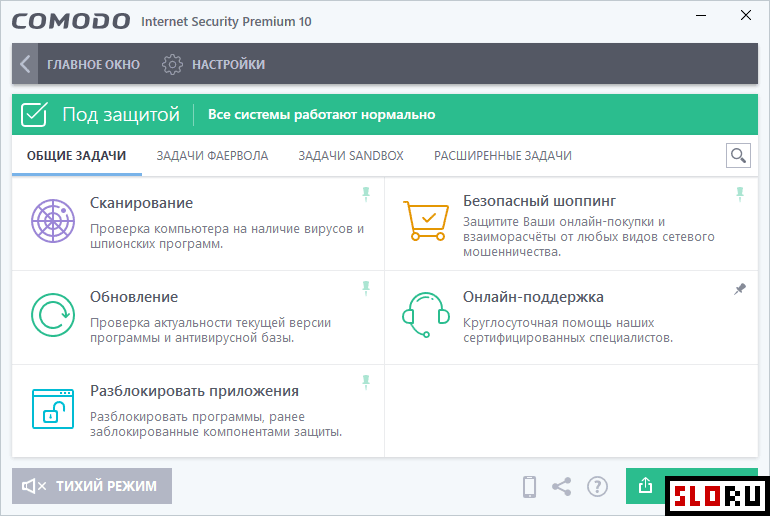Click the settings gear icon
The image size is (770, 516).
point(172,64)
